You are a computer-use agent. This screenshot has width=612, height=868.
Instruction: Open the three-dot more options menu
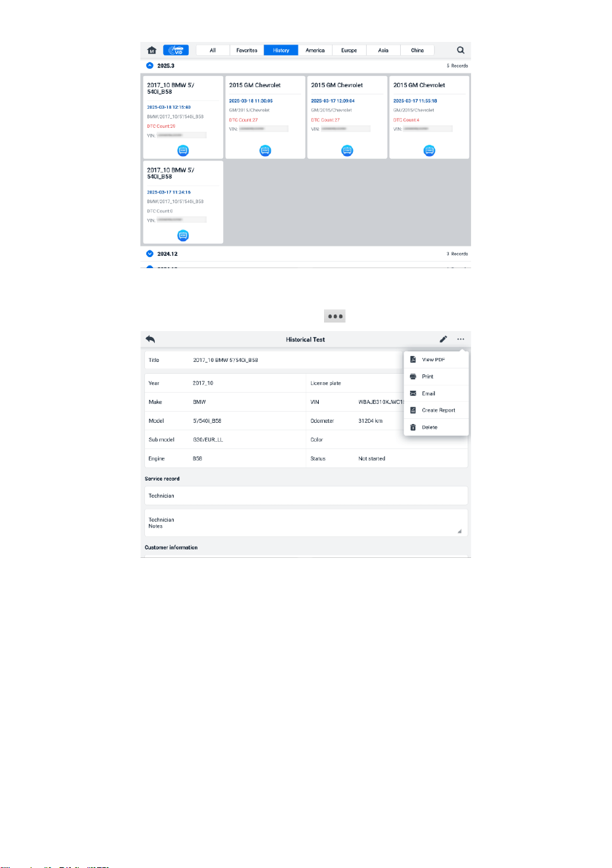point(460,339)
